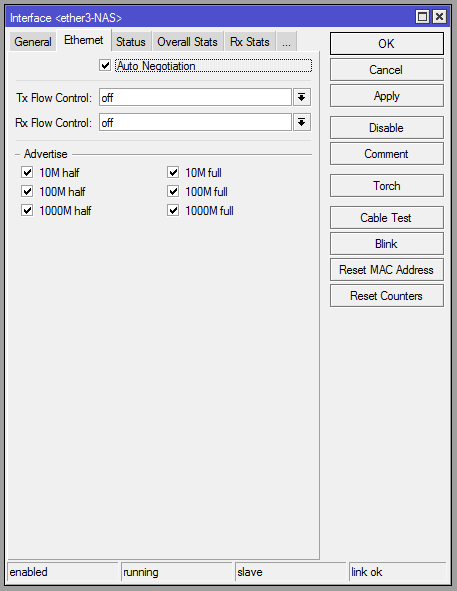Click the 'slave' status field

pos(291,572)
